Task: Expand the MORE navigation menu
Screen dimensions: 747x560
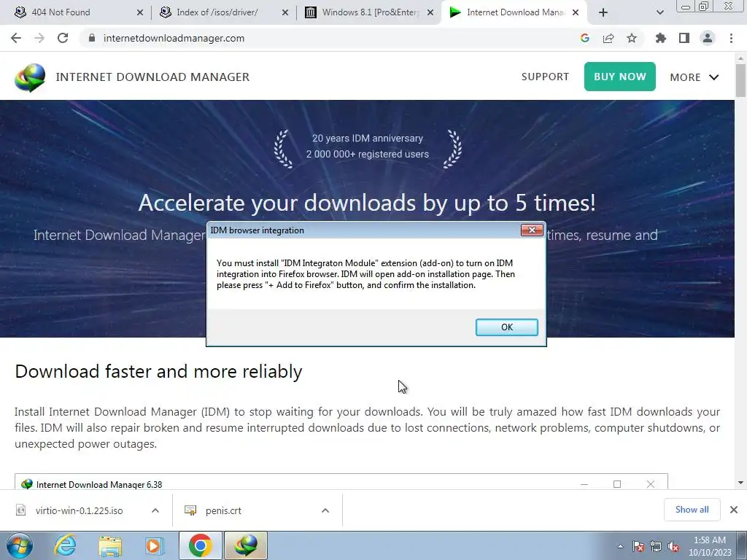Action: point(694,77)
